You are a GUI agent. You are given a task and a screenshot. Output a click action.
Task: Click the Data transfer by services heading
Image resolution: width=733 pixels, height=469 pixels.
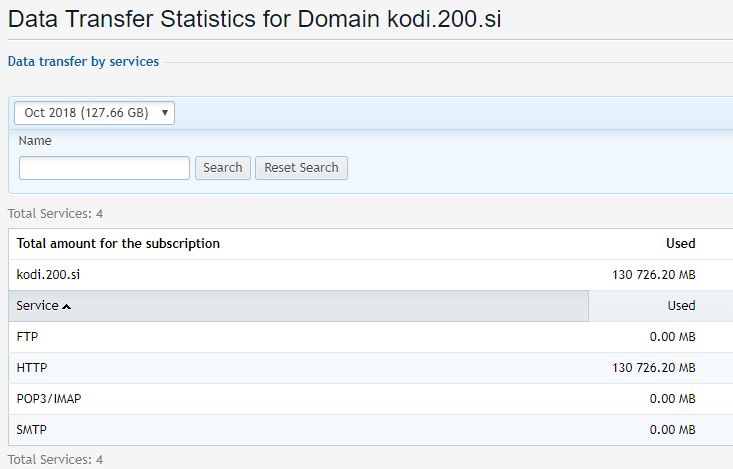(83, 62)
